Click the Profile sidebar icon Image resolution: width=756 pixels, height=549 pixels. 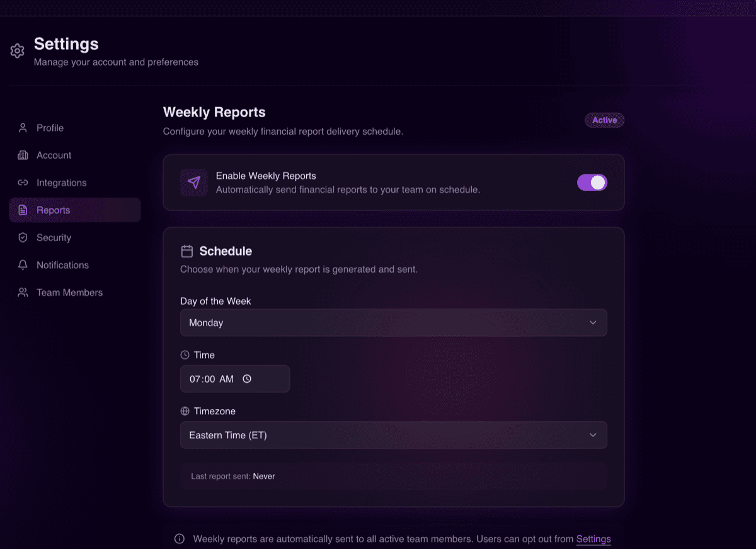click(22, 127)
